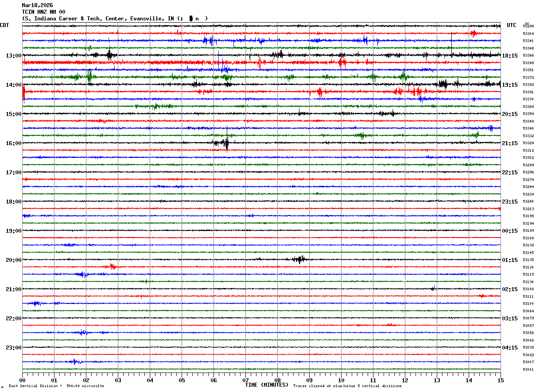
Task: Click minute 15 on the time axis
Action: click(x=501, y=380)
